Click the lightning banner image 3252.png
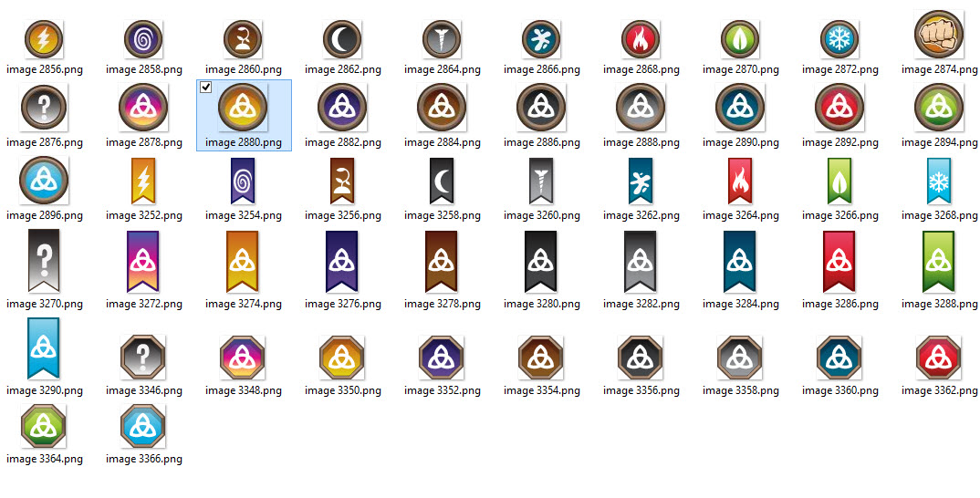Viewport: 980px width, 498px height. tap(143, 181)
